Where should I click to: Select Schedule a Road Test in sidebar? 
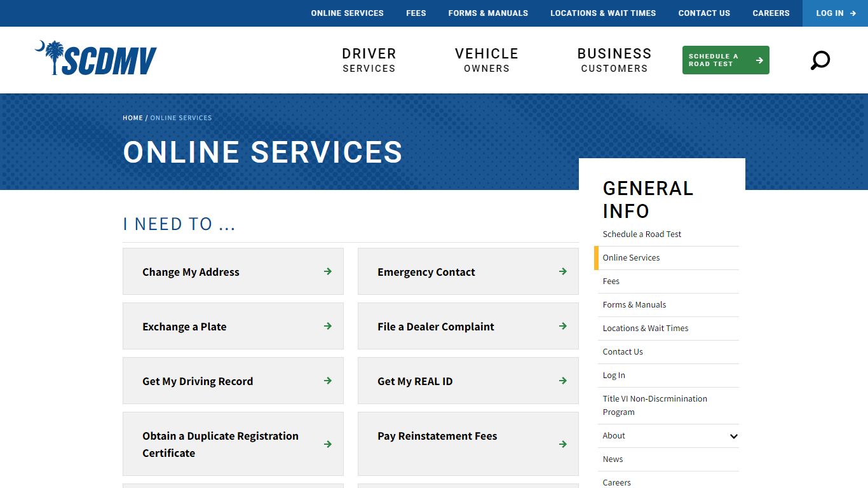click(642, 234)
